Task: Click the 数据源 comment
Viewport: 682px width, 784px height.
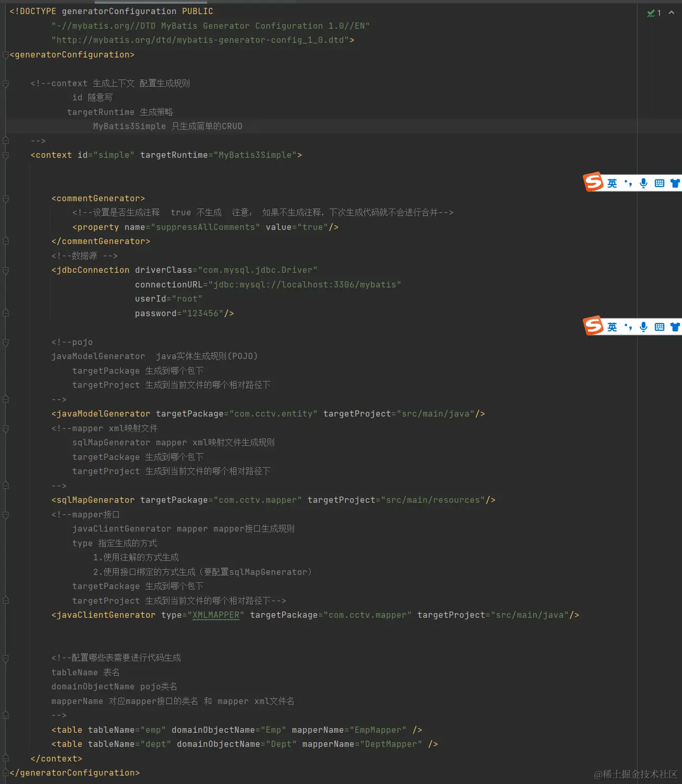Action: [x=85, y=256]
